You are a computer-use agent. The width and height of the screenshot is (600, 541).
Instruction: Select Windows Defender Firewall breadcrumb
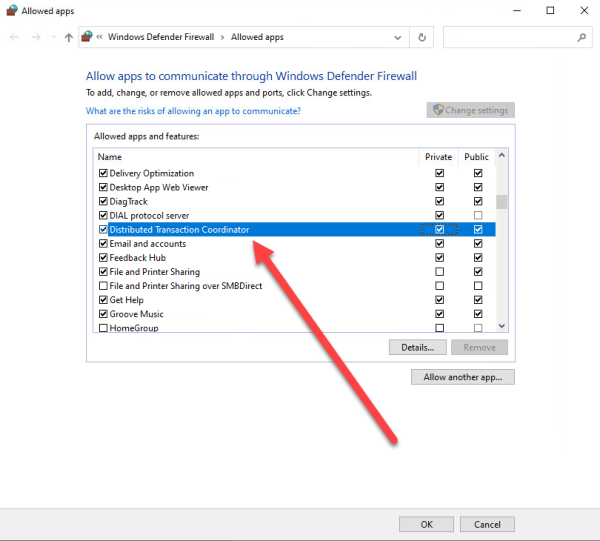click(160, 37)
